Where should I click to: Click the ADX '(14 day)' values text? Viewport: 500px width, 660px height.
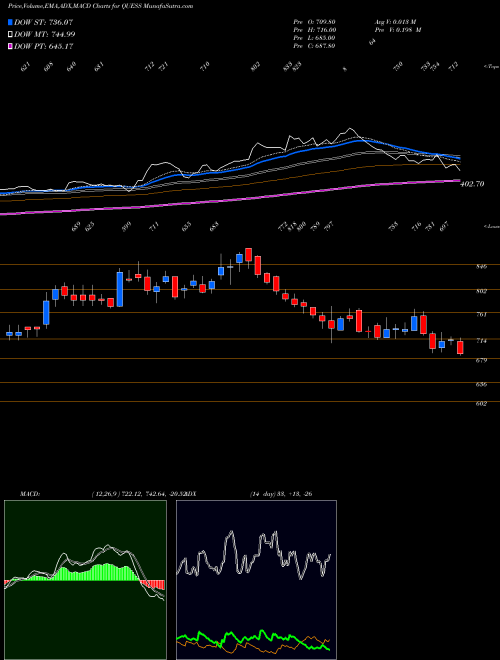pos(281,494)
